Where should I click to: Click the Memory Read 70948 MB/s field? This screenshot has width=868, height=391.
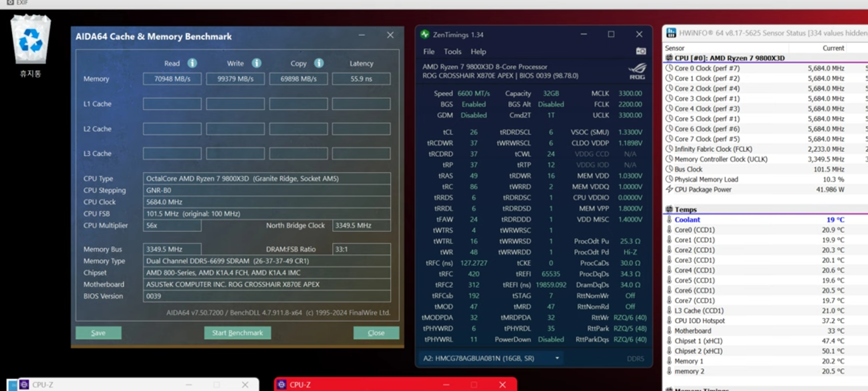point(172,79)
